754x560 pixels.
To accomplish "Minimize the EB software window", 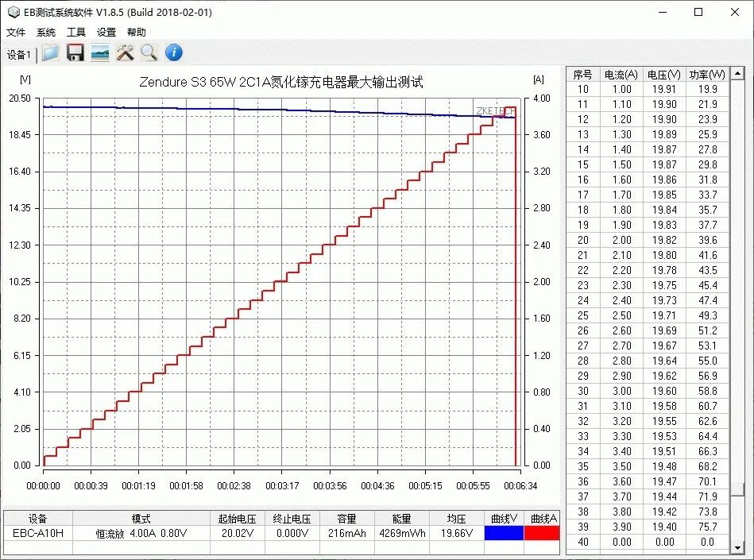I will pyautogui.click(x=663, y=13).
